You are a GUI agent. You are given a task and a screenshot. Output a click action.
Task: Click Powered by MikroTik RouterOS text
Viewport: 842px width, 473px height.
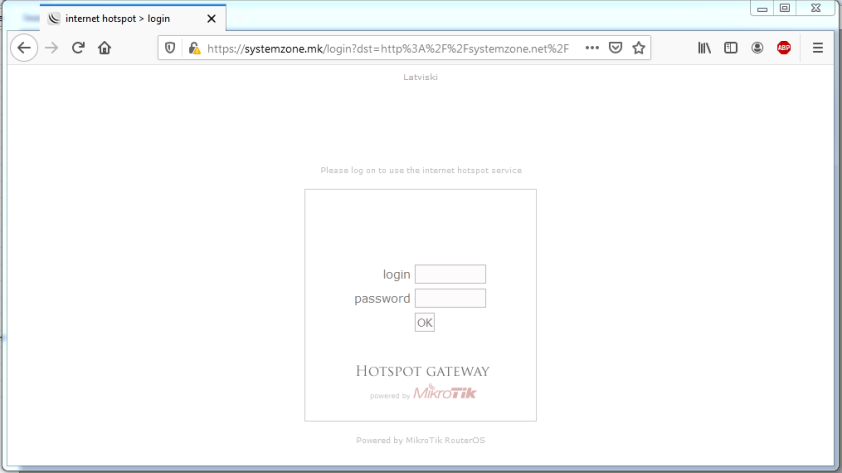tap(420, 440)
